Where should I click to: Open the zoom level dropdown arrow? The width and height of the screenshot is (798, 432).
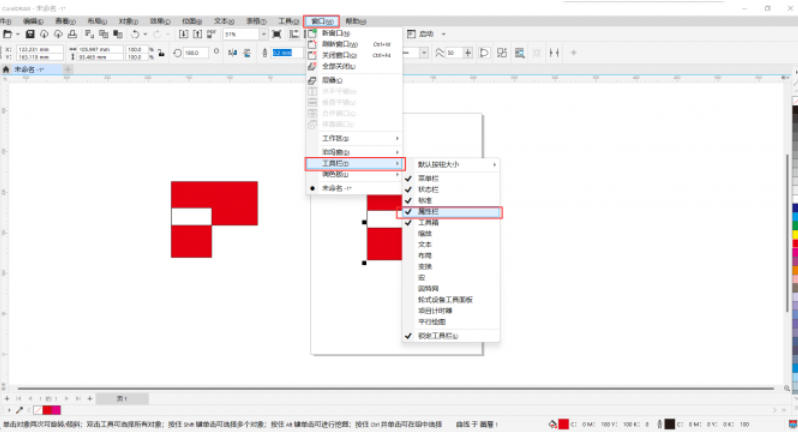[x=264, y=34]
